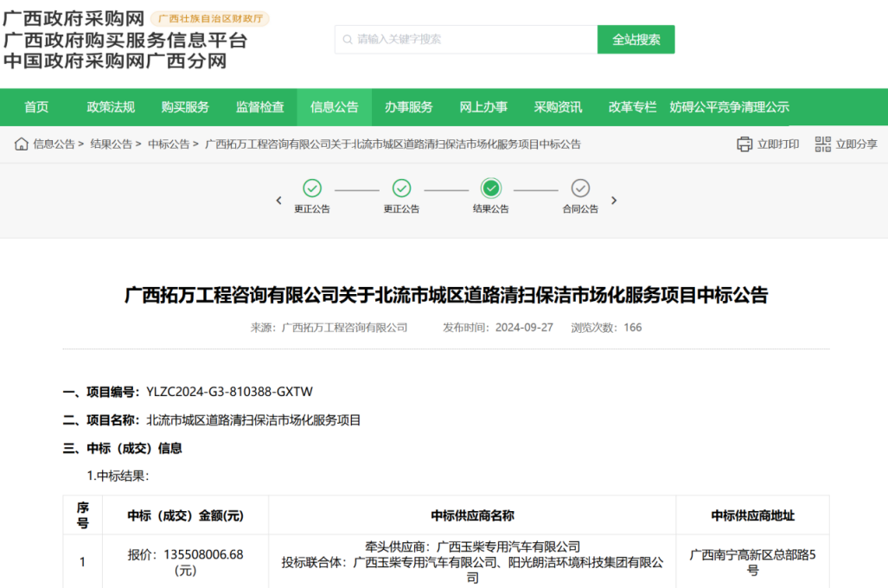Click 信息公告 breadcrumb link

click(x=54, y=144)
